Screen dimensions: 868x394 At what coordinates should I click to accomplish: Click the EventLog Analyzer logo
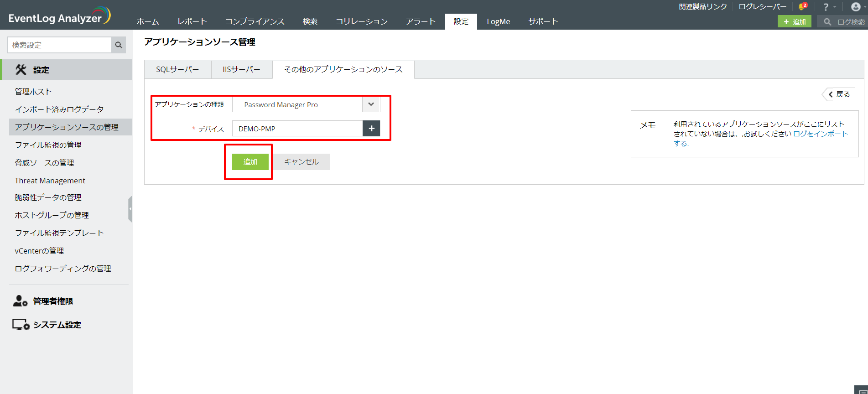pos(59,16)
